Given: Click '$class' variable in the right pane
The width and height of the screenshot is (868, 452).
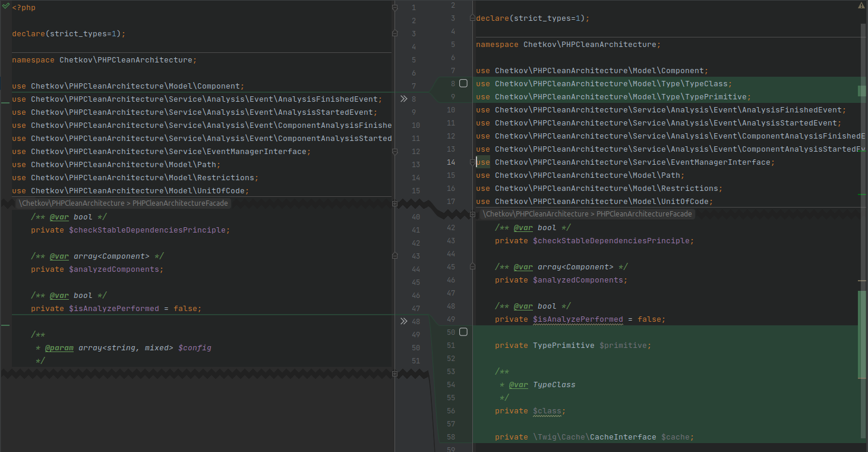Looking at the screenshot, I should tap(547, 411).
